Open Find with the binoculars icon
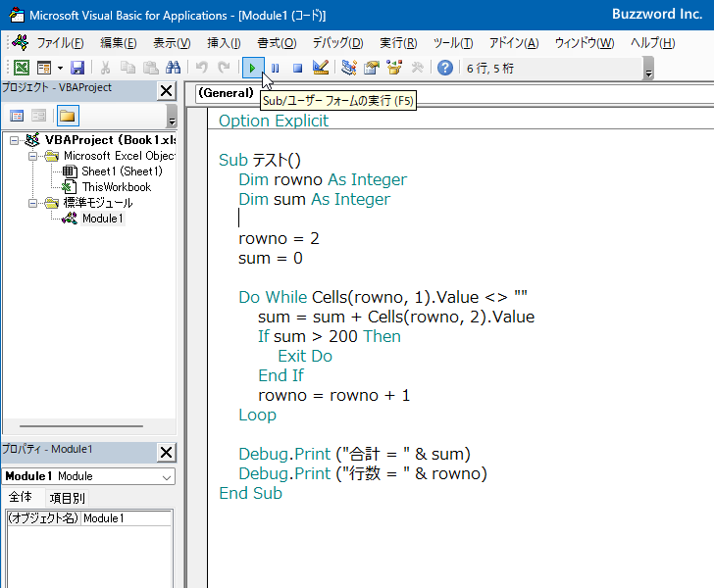714x588 pixels. (x=173, y=68)
